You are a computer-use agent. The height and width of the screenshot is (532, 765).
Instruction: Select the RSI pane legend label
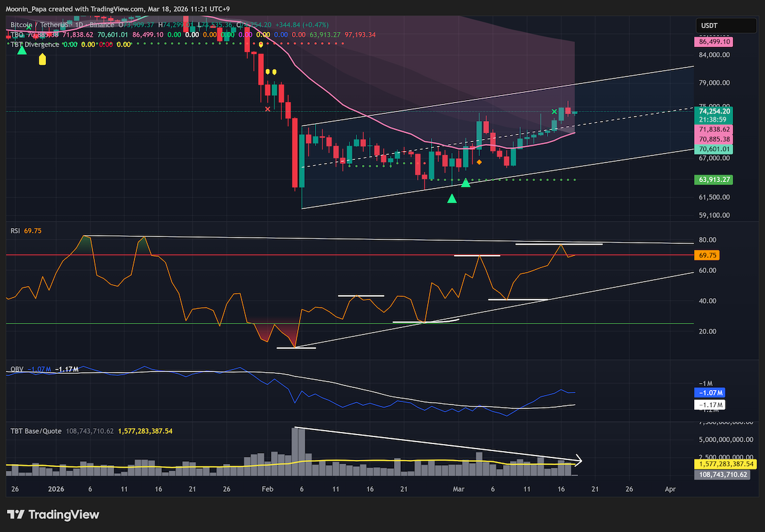click(x=15, y=230)
